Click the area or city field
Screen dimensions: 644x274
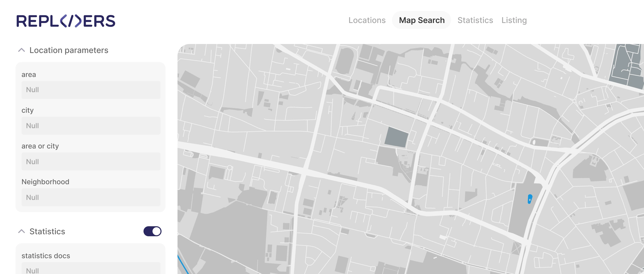coord(91,162)
